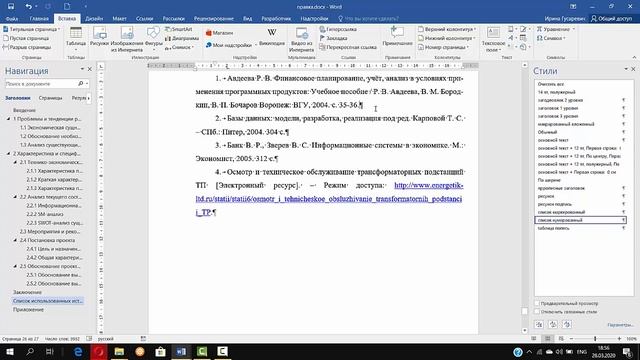Image resolution: width=640 pixels, height=360 pixels.
Task: Enable the Предварительный просмотр checkbox
Action: (537, 304)
